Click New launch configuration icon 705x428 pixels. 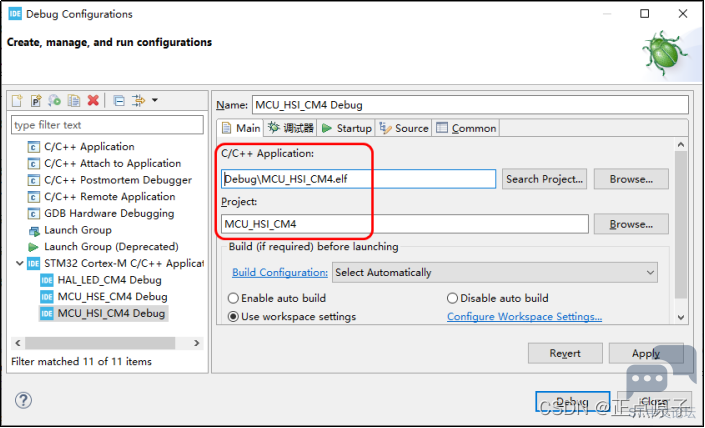tap(17, 100)
